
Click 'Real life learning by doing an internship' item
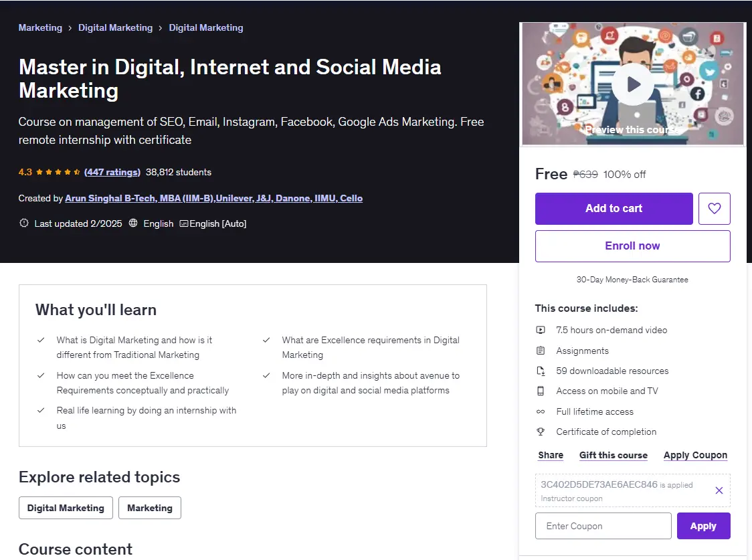[147, 417]
